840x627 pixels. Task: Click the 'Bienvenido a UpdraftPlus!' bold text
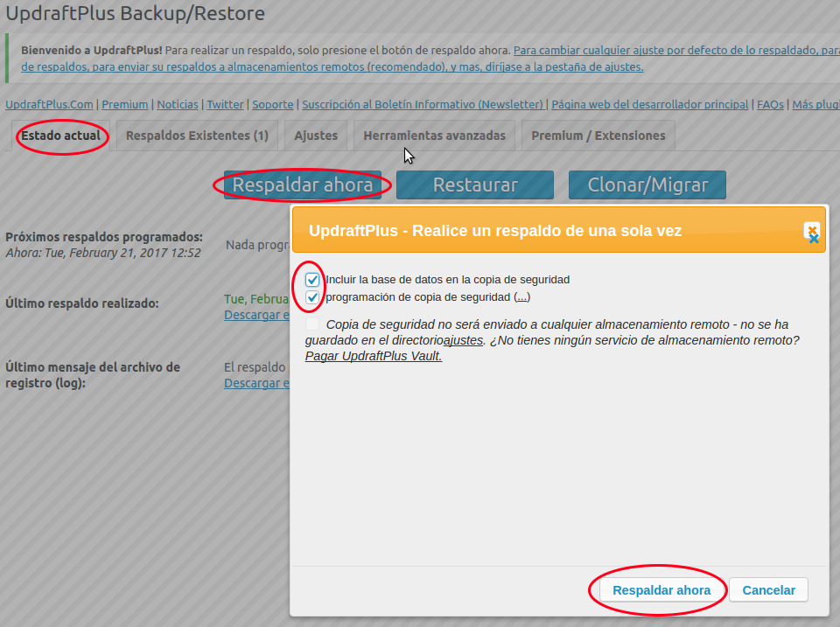click(92, 51)
